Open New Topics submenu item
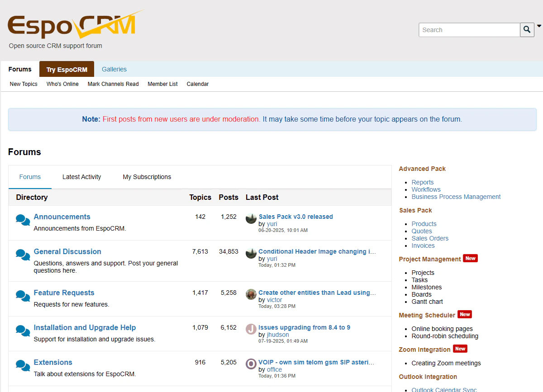The height and width of the screenshot is (392, 543). click(24, 84)
